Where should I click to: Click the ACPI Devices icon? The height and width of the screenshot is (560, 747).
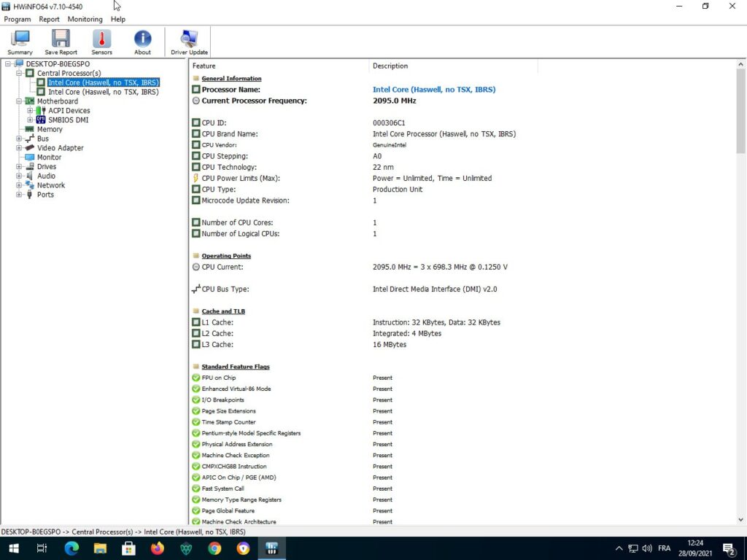(41, 111)
